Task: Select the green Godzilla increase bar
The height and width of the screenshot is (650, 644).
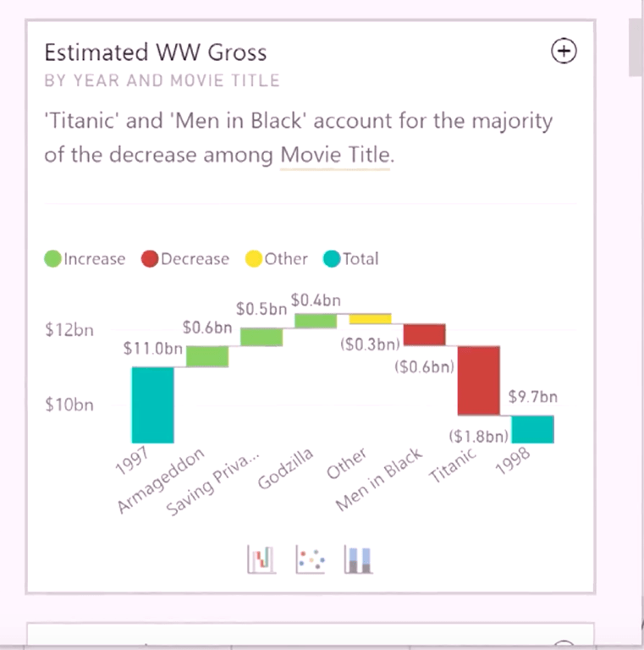Action: [316, 321]
